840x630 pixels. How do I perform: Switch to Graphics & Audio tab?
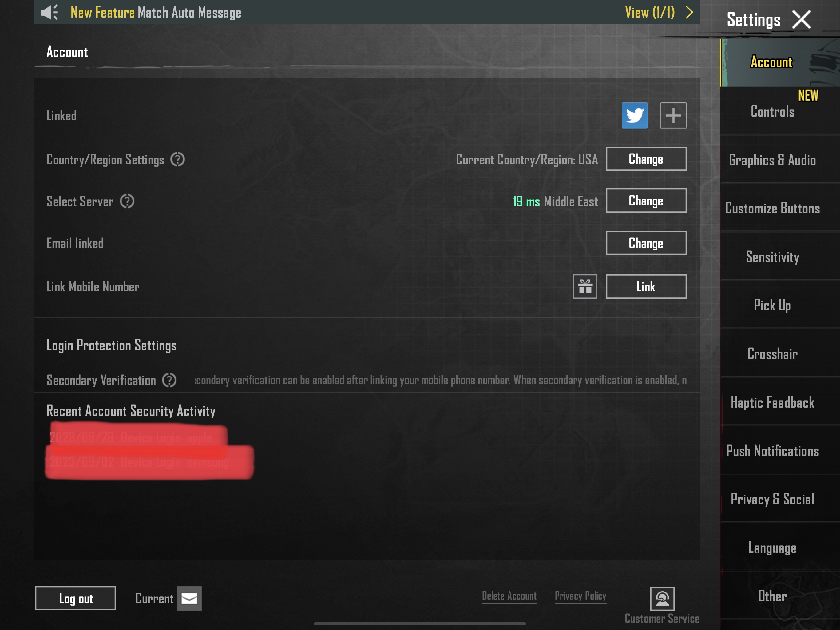[772, 160]
